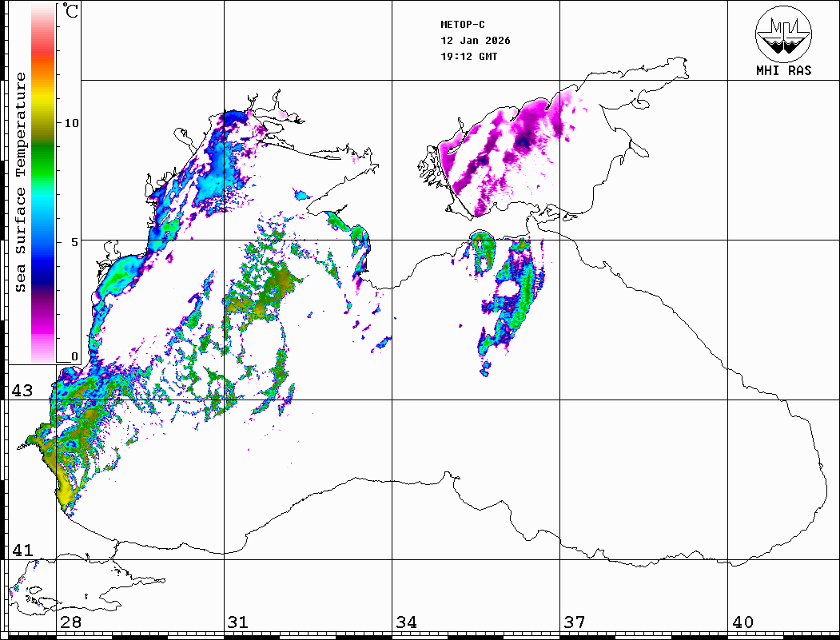Click the °C unit label
840x640 pixels.
71,13
